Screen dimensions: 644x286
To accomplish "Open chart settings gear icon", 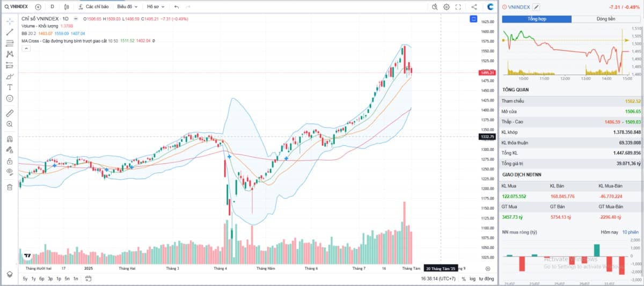I will point(447,7).
